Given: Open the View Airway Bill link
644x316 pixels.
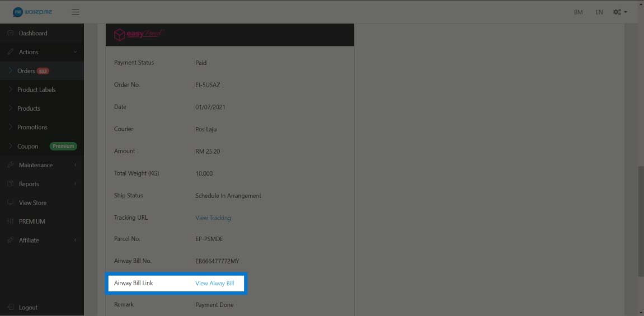Looking at the screenshot, I should tap(215, 283).
